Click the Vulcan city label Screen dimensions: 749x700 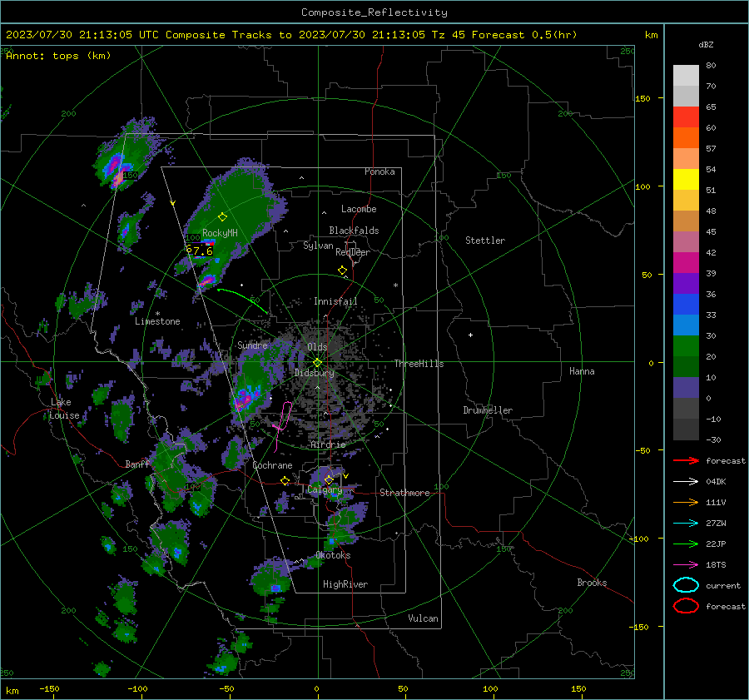click(423, 618)
